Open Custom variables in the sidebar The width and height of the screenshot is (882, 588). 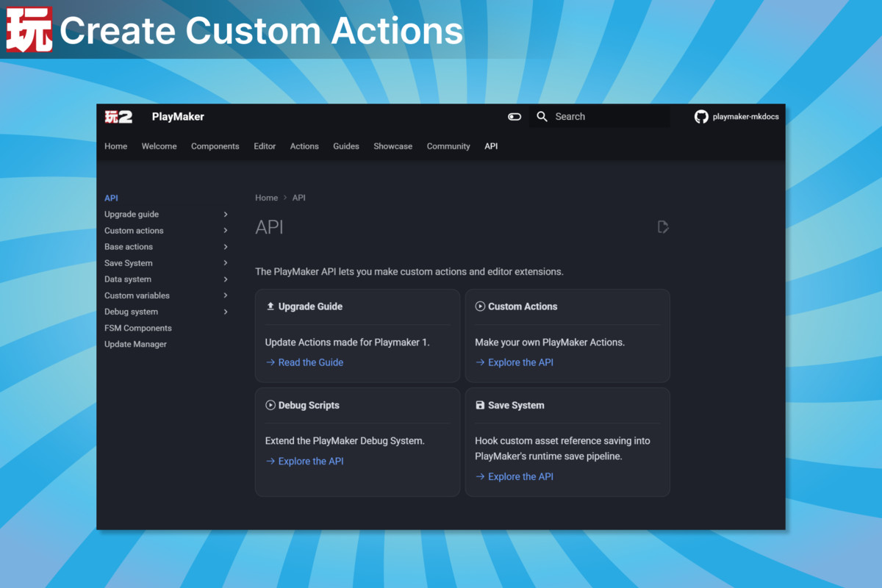(x=137, y=295)
